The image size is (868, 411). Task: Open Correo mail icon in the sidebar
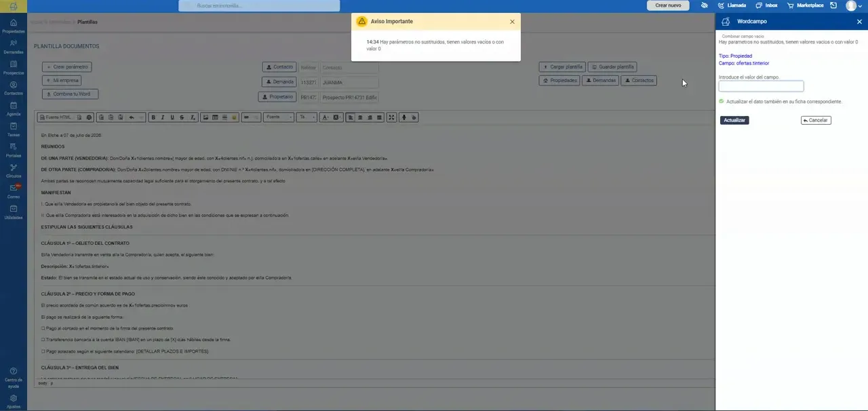click(14, 191)
